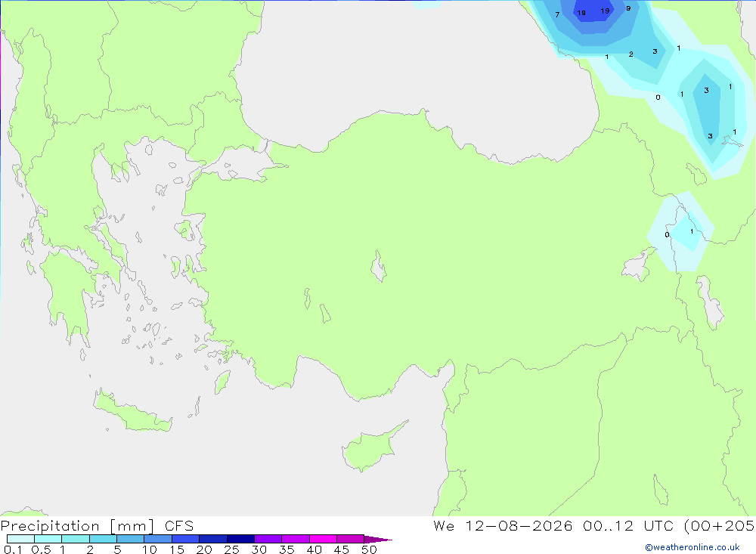
Task: Click the "40" legend scale label
Action: click(314, 549)
